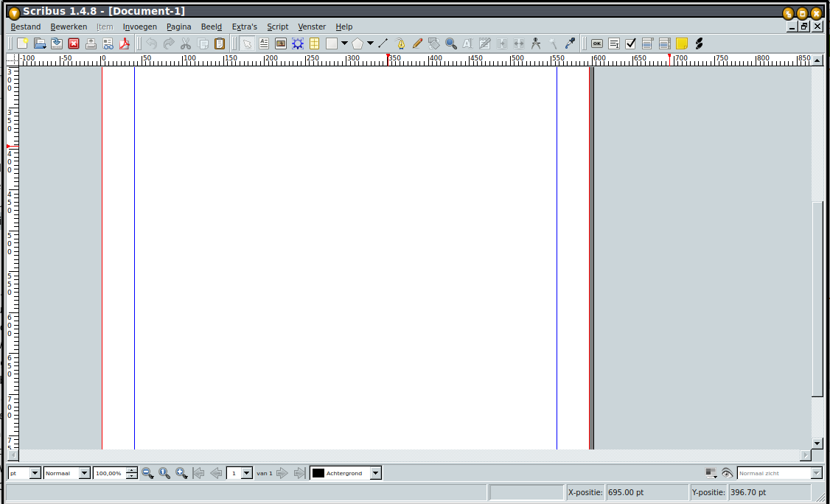This screenshot has width=830, height=504.
Task: Create a new document with toolbar icon
Action: click(x=22, y=43)
